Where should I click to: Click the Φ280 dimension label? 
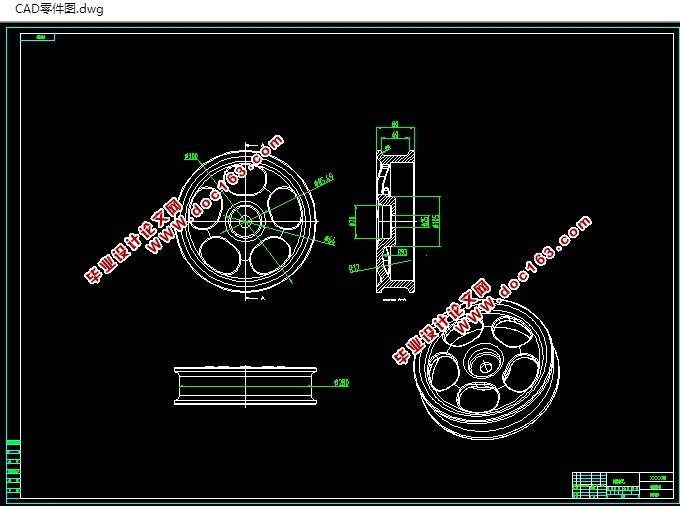[341, 382]
